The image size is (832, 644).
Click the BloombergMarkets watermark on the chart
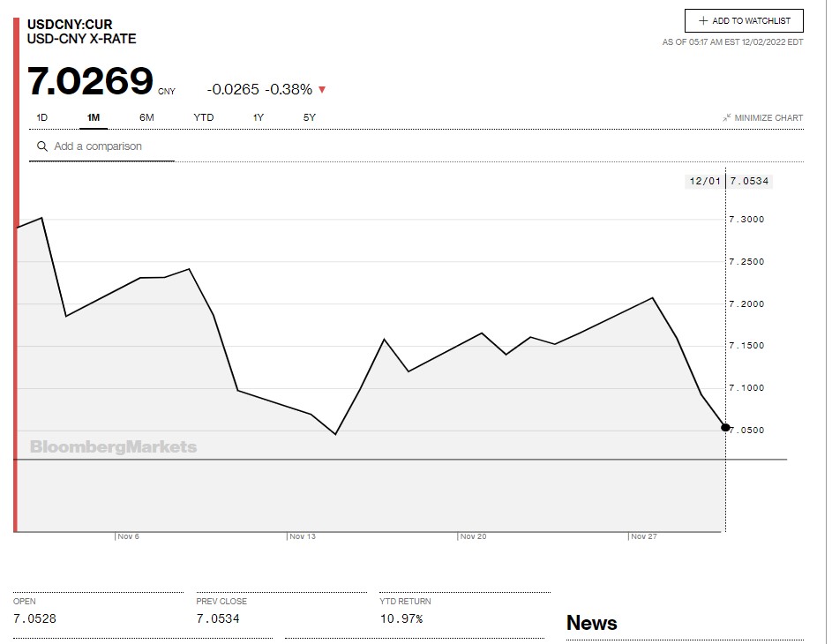[x=113, y=447]
